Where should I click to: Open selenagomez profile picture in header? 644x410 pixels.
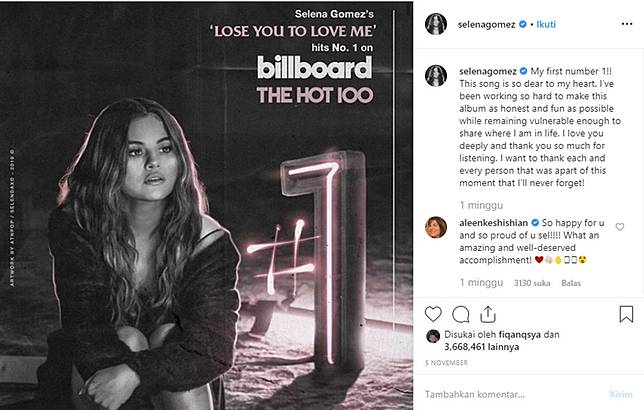pos(436,23)
